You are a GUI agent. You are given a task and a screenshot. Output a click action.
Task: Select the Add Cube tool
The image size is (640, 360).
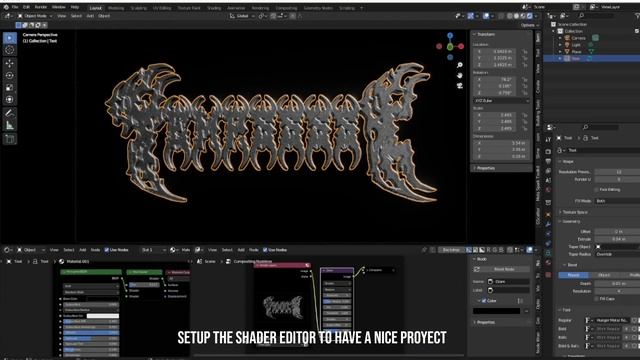pyautogui.click(x=10, y=139)
